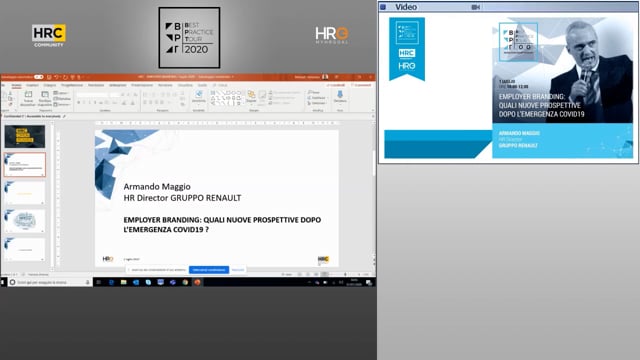Click the Nuova diapositiva icon
The height and width of the screenshot is (360, 640).
click(28, 99)
